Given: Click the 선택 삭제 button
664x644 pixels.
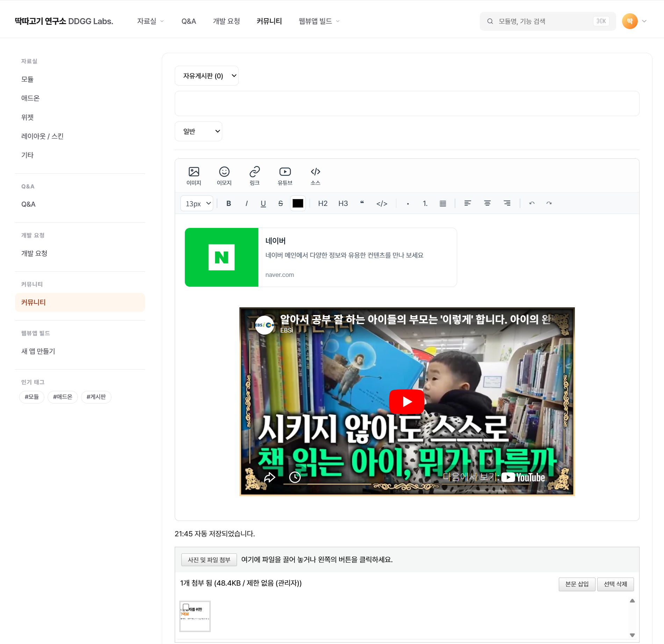Looking at the screenshot, I should (615, 584).
